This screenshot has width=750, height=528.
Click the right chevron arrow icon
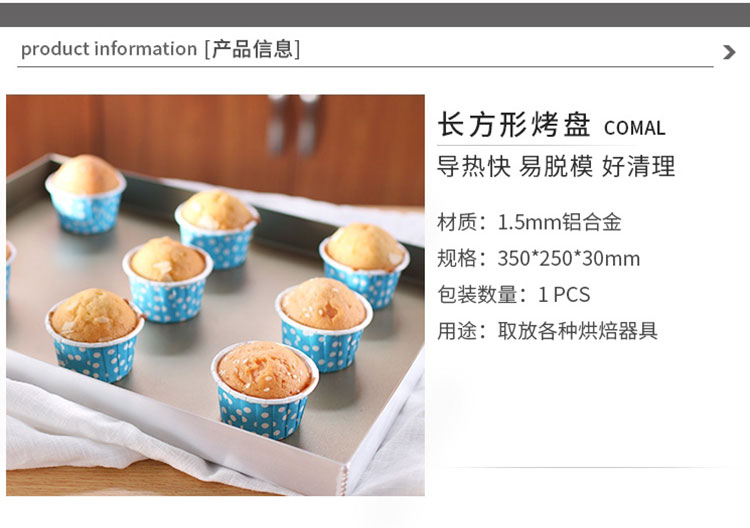tap(729, 52)
